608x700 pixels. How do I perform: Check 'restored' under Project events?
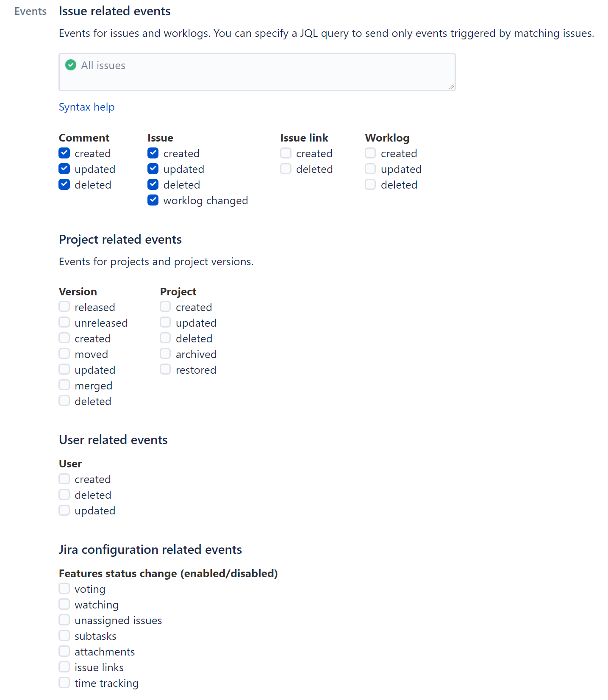pos(165,369)
